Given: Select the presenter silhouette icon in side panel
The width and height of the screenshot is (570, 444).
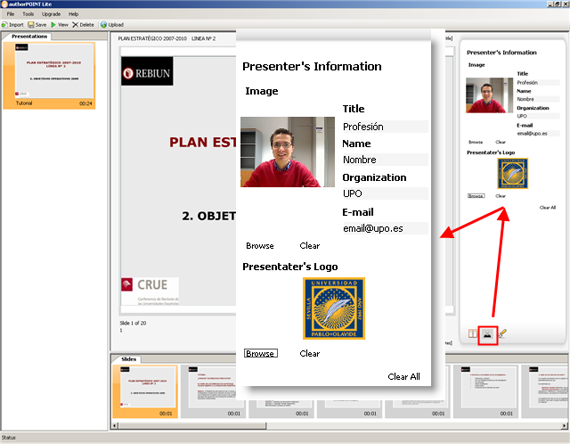Looking at the screenshot, I should click(487, 335).
